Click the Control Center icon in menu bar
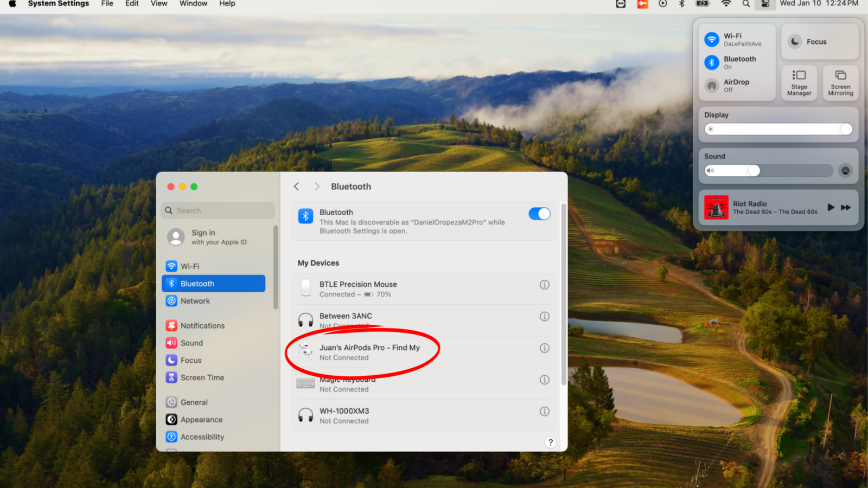The height and width of the screenshot is (488, 868). [765, 4]
